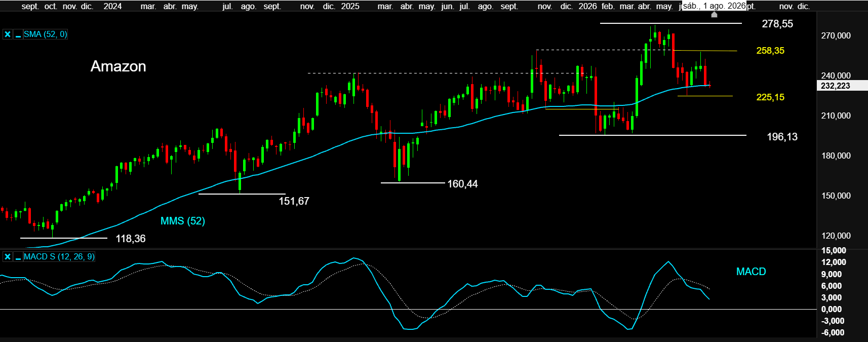
Task: Select the low label '118,36'
Action: point(131,239)
